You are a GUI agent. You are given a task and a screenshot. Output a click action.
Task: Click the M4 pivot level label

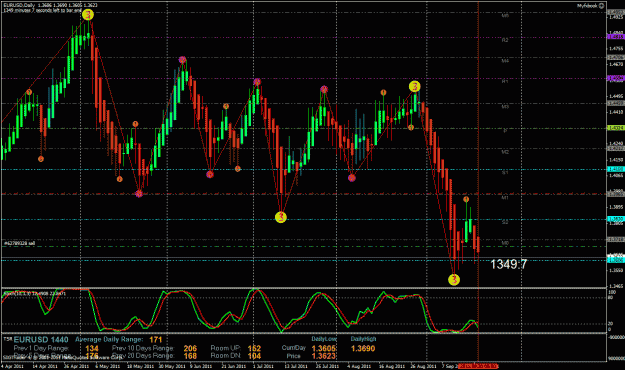tap(505, 61)
